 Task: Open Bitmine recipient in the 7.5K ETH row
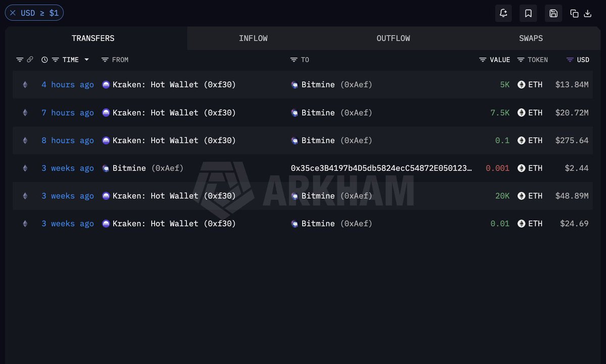point(337,112)
